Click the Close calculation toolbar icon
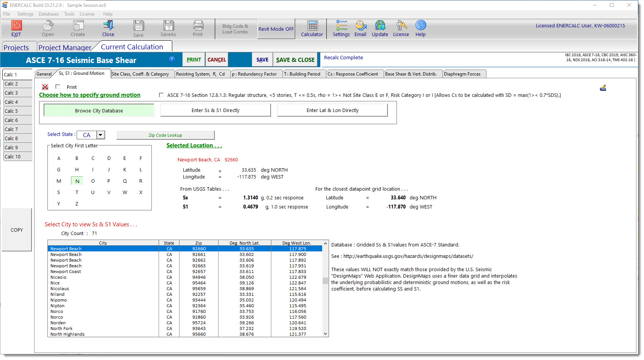644x360 pixels. tap(108, 26)
